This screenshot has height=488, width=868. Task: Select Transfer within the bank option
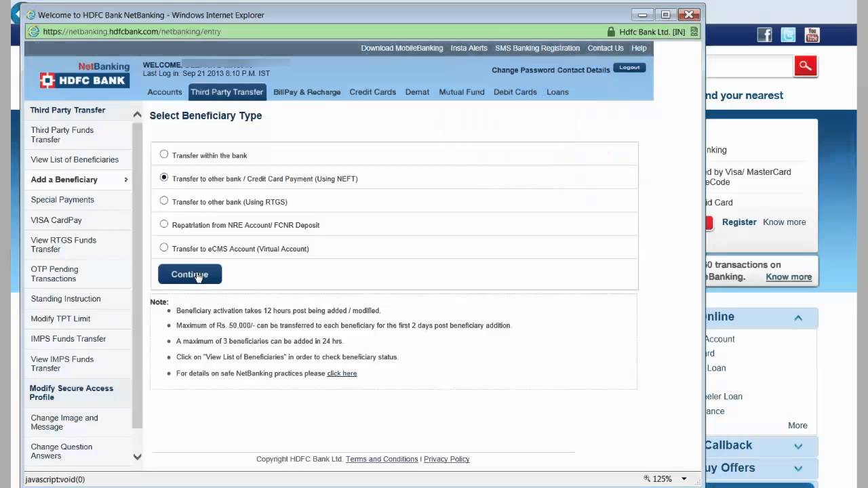coord(164,155)
